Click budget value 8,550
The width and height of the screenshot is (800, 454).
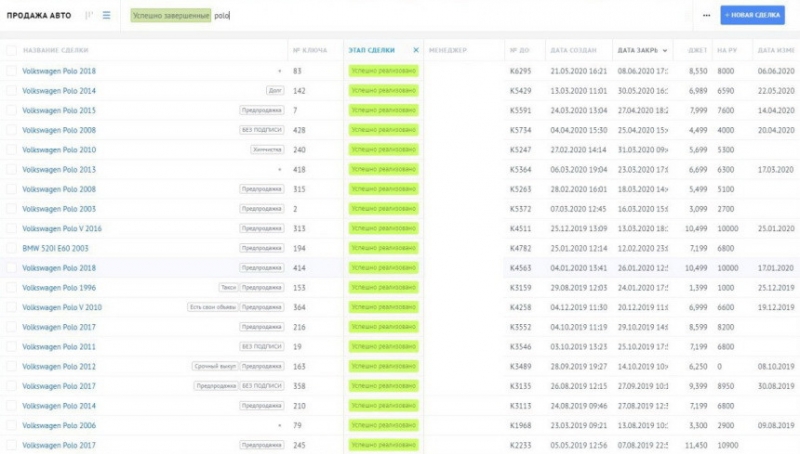coord(698,71)
